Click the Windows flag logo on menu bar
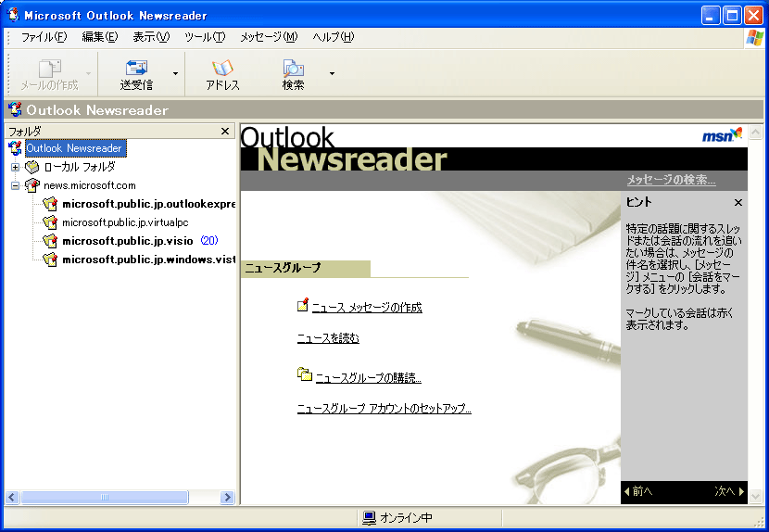This screenshot has height=532, width=769. coord(754,38)
